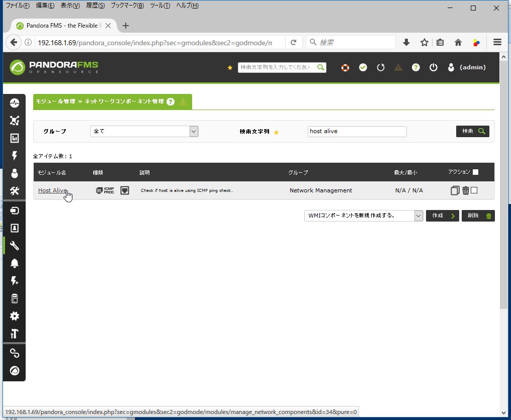Open the Events lightning-plus sidebar icon

coord(15,281)
